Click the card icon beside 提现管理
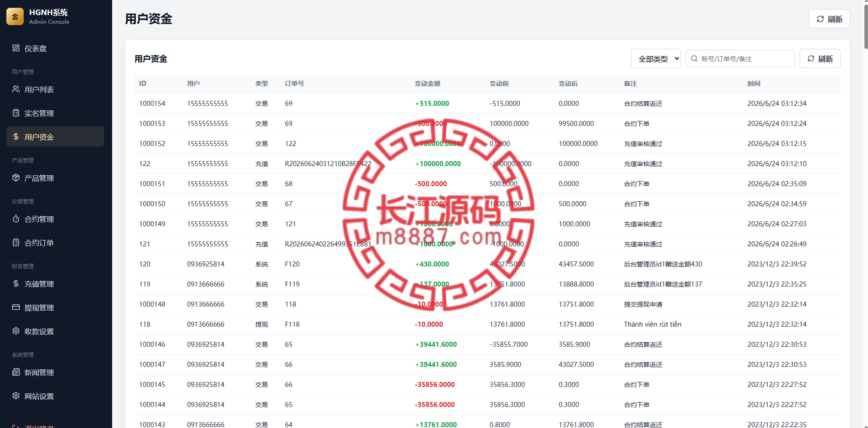The image size is (868, 428). pyautogui.click(x=16, y=307)
